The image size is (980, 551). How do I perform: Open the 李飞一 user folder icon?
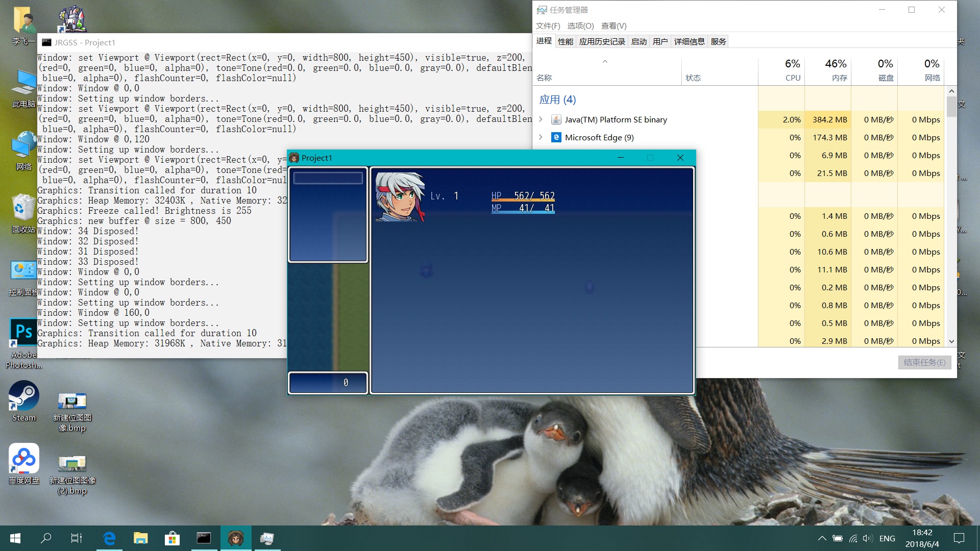coord(23,26)
